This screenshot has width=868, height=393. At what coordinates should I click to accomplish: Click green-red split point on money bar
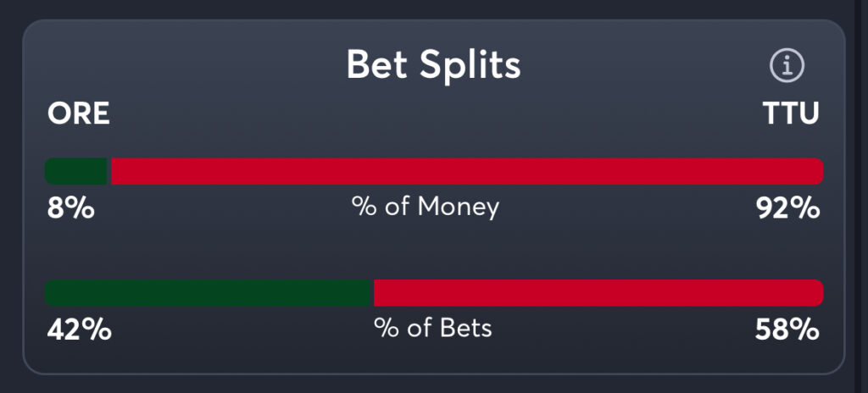[110, 171]
